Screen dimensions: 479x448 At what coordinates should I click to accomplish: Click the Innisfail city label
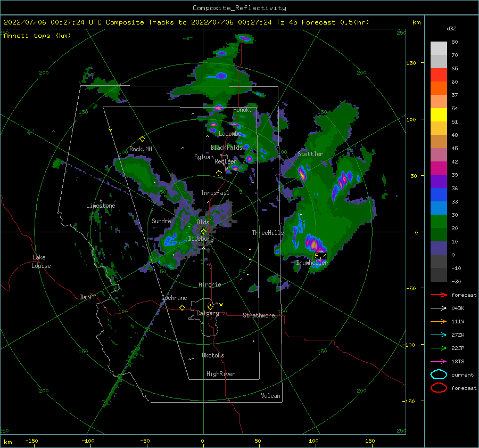[x=215, y=193]
